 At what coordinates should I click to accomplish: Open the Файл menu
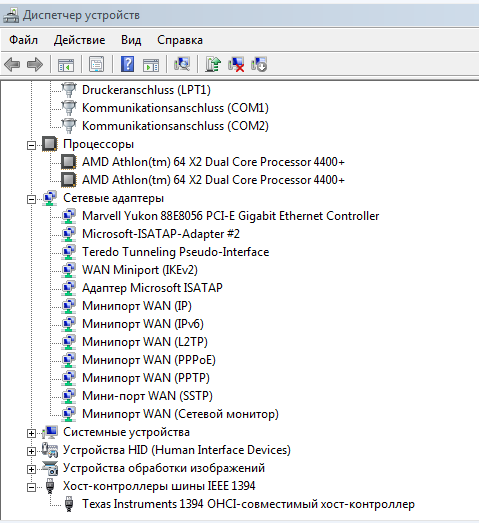[x=23, y=40]
